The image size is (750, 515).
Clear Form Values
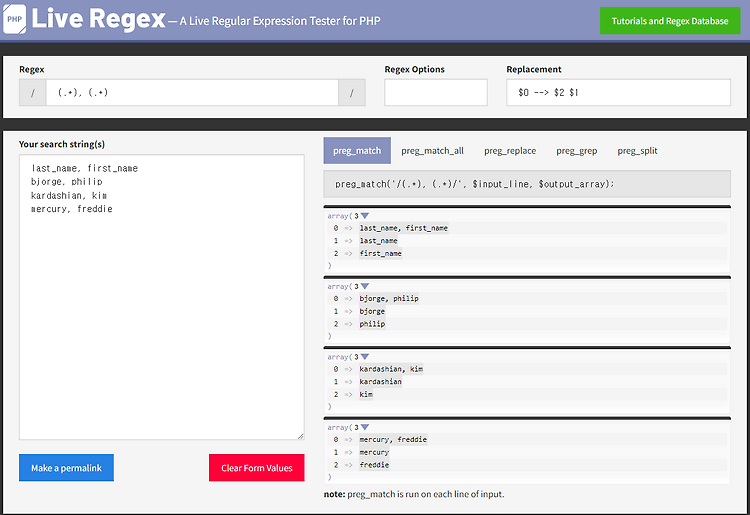256,468
